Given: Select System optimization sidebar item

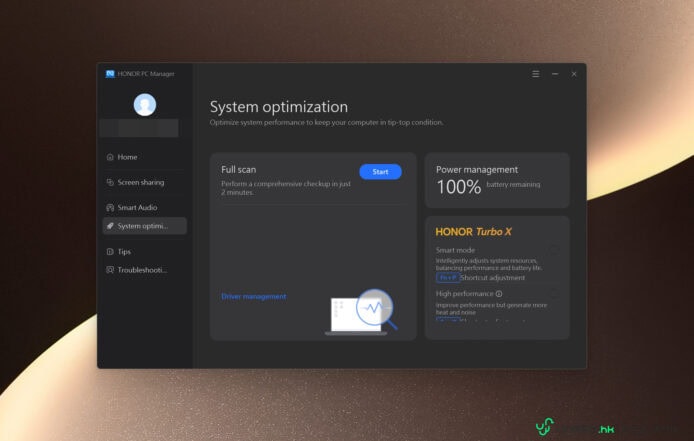Looking at the screenshot, I should pos(144,226).
